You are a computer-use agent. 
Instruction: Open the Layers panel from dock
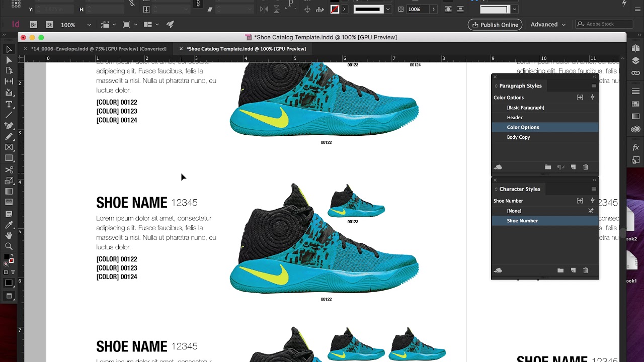[x=636, y=60]
